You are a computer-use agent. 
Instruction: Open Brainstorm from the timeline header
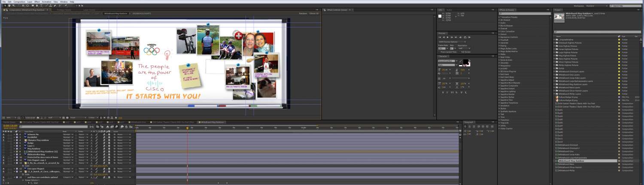[122, 126]
